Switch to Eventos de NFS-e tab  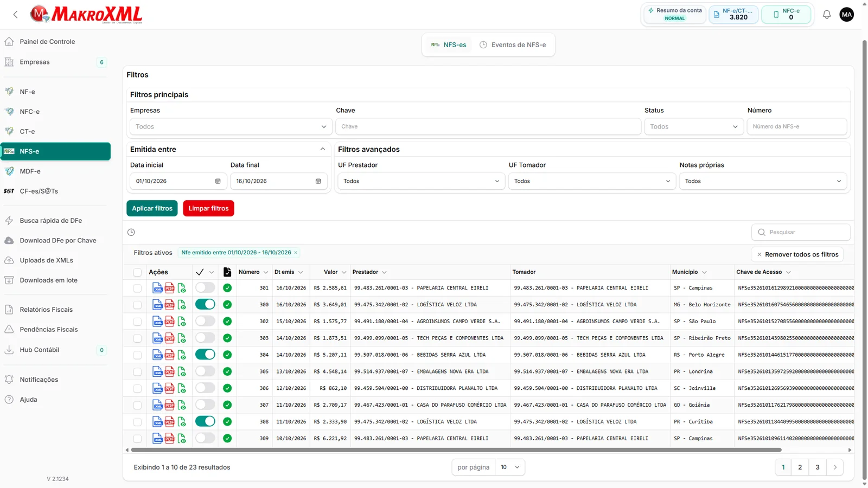[513, 45]
